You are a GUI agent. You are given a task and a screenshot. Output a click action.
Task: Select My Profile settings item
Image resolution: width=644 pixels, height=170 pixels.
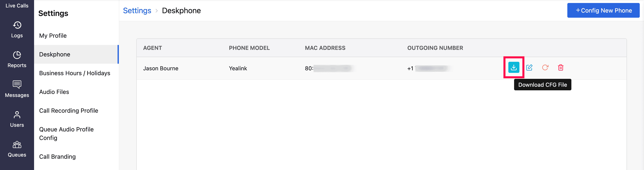click(x=53, y=36)
